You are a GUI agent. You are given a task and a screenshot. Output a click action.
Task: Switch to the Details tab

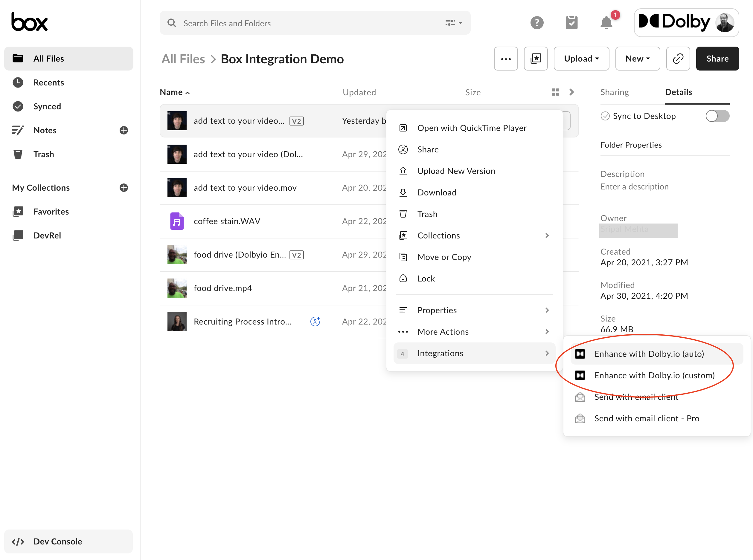(678, 92)
